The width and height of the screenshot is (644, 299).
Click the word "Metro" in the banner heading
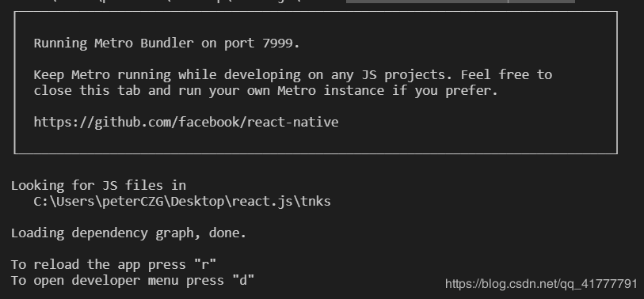click(113, 43)
